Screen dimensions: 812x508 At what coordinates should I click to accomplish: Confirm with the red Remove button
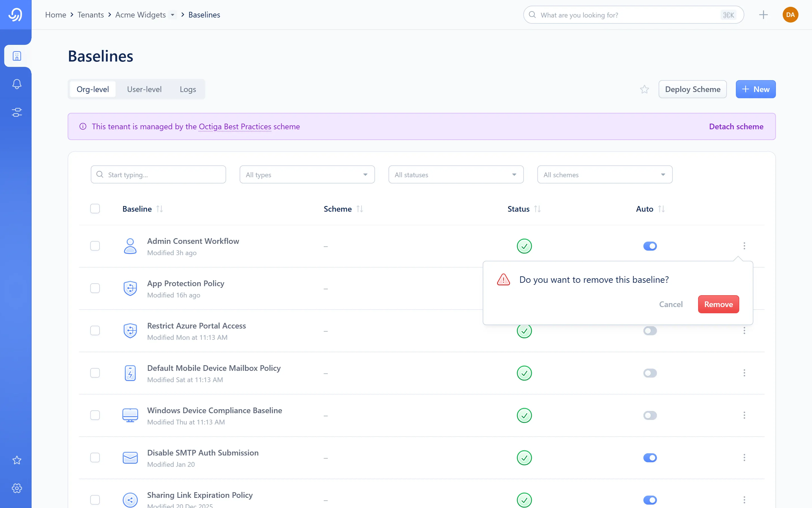point(718,304)
